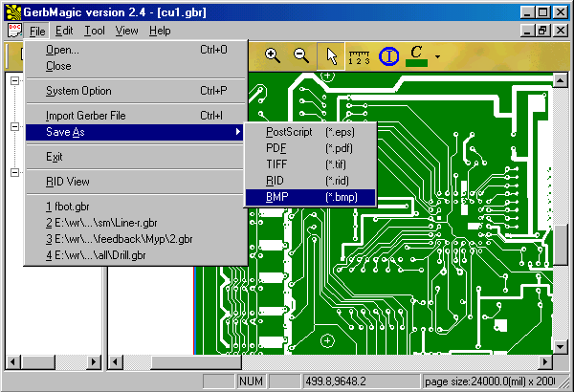Save as PDF (*.pdf)
The height and width of the screenshot is (392, 574).
coord(310,148)
